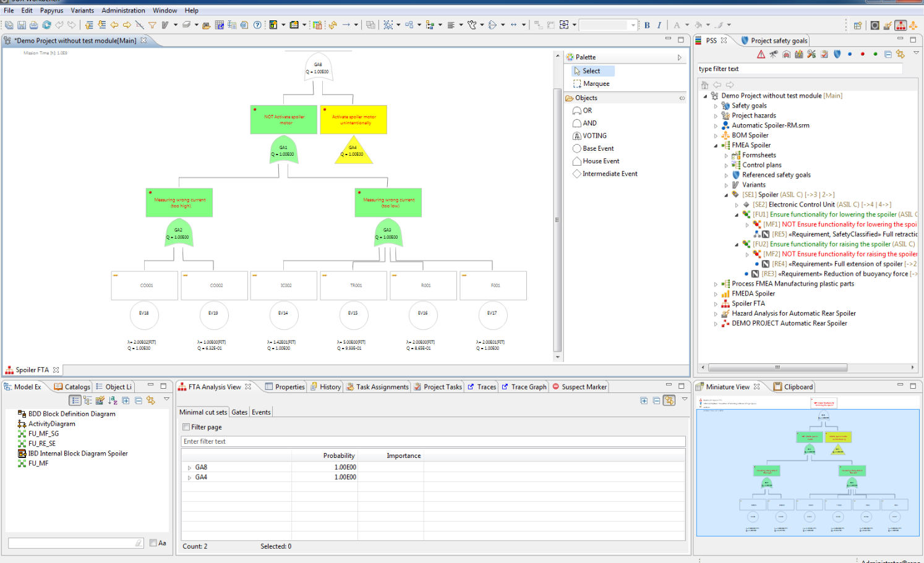Enable the Filter page checkbox
This screenshot has width=924, height=563.
click(x=186, y=427)
